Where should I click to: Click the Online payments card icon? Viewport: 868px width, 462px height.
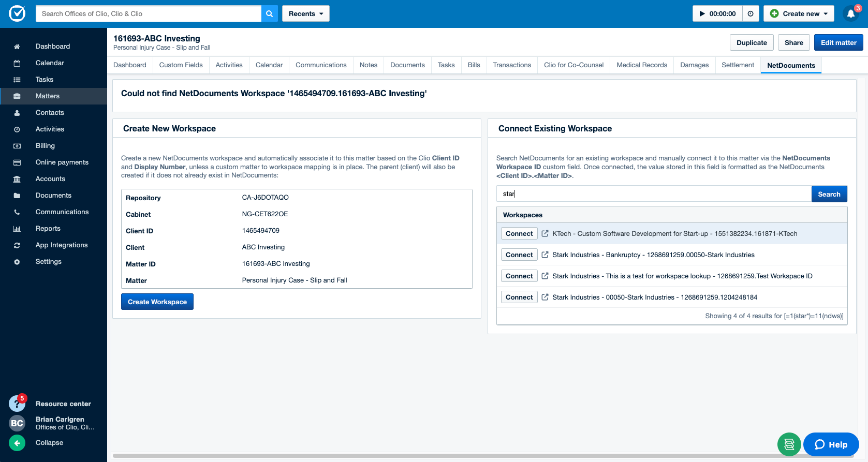(x=17, y=162)
